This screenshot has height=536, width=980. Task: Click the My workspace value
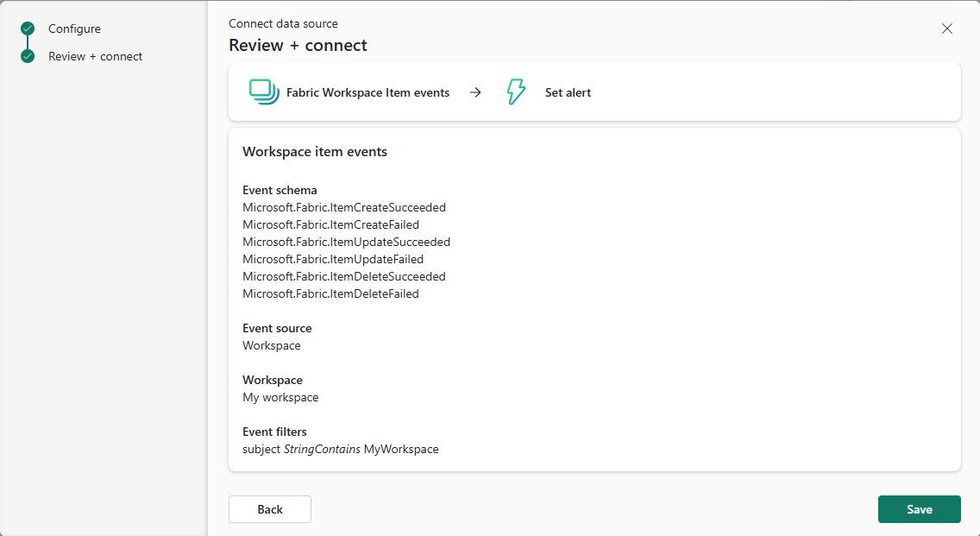point(280,397)
